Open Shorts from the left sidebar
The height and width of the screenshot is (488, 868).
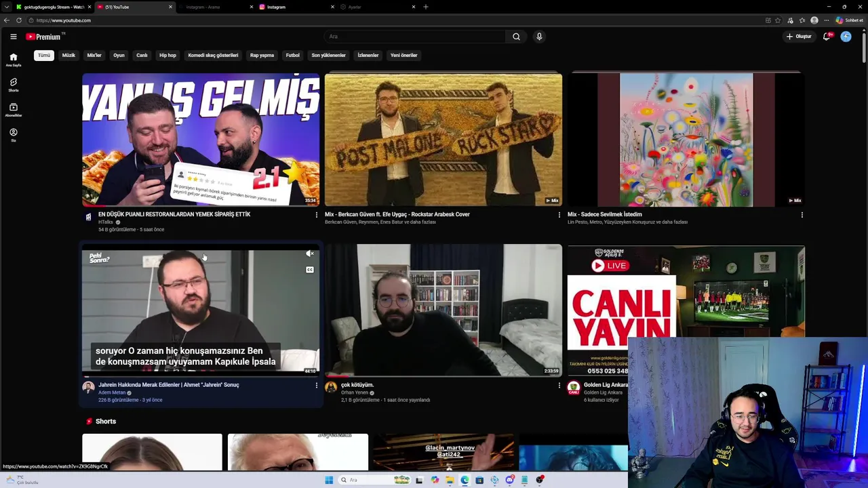[13, 85]
